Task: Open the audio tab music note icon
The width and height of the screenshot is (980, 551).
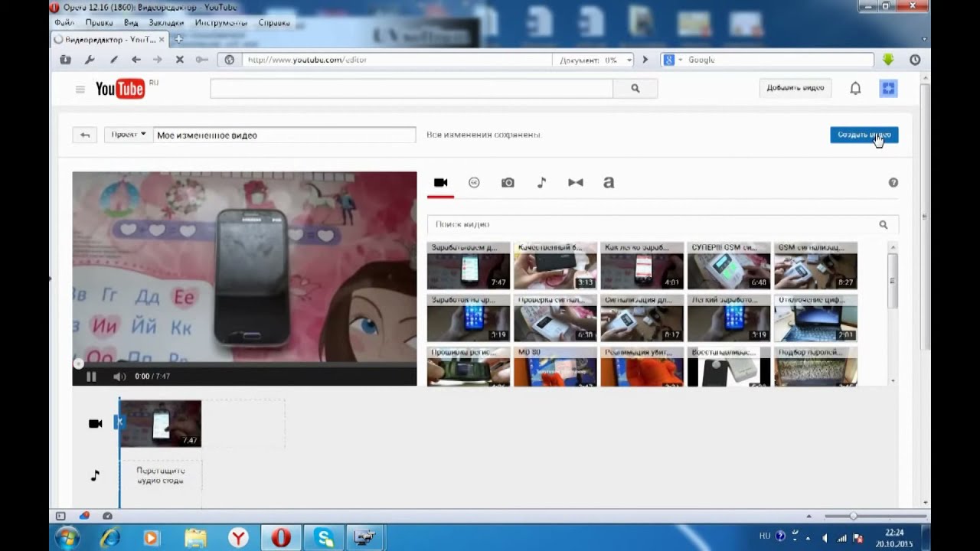Action: (x=541, y=182)
